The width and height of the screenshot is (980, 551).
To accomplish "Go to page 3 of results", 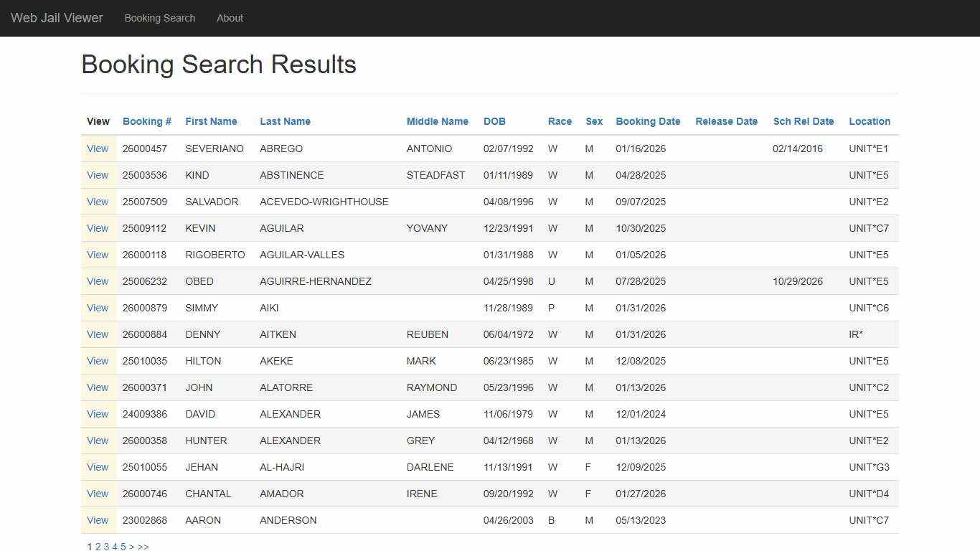I will point(106,546).
